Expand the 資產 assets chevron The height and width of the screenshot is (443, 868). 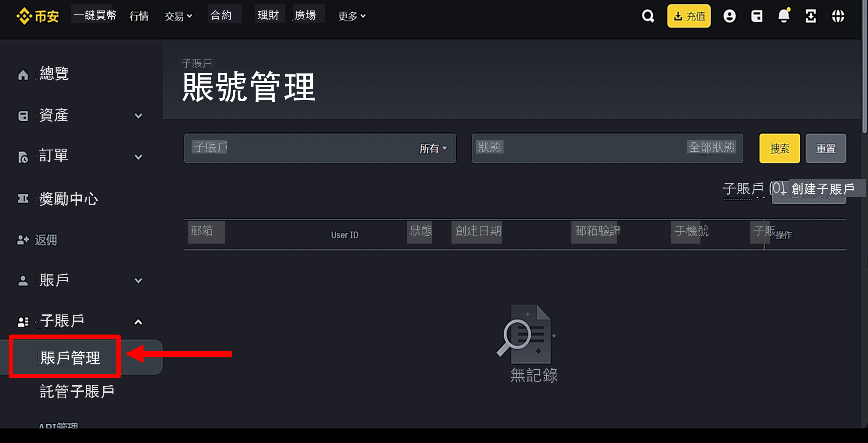pyautogui.click(x=138, y=116)
